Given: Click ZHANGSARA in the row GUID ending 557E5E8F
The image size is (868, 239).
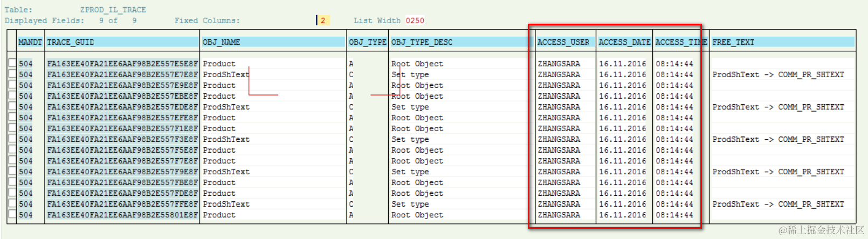Looking at the screenshot, I should [559, 64].
